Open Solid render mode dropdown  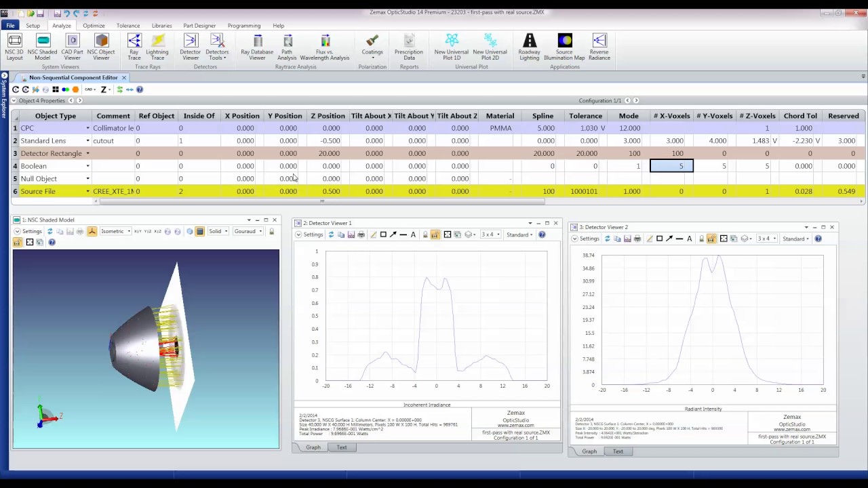tap(217, 231)
